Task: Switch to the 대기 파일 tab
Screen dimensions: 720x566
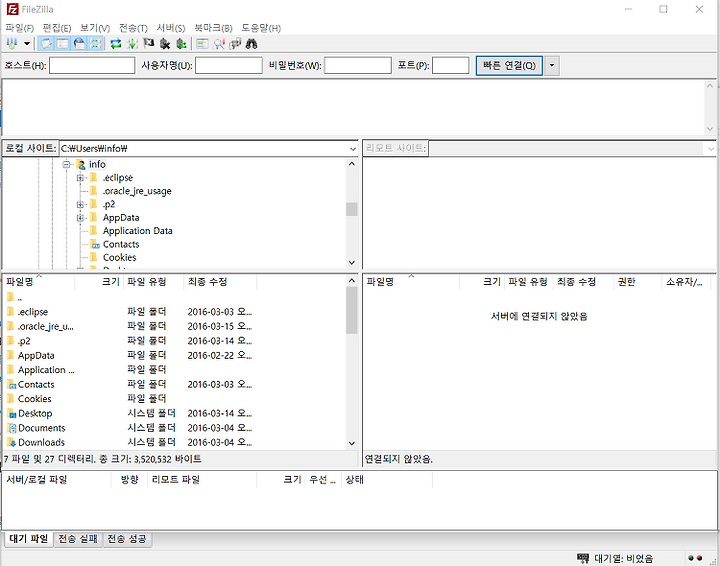Action: coord(28,539)
